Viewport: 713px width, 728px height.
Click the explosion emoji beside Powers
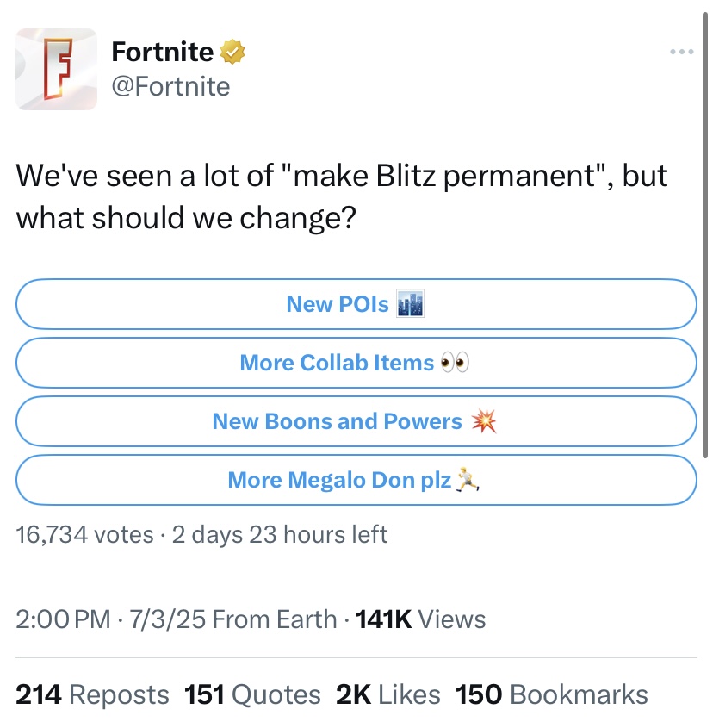tap(484, 421)
